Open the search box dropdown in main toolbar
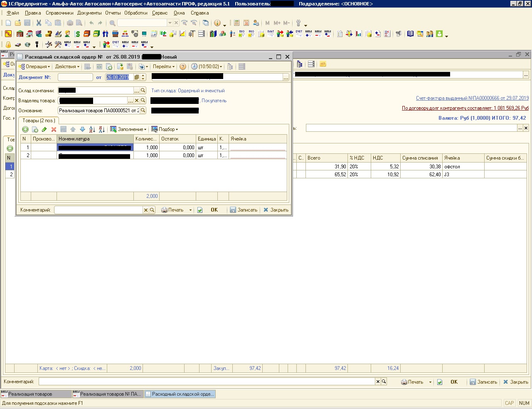The height and width of the screenshot is (409, 532). pos(170,23)
